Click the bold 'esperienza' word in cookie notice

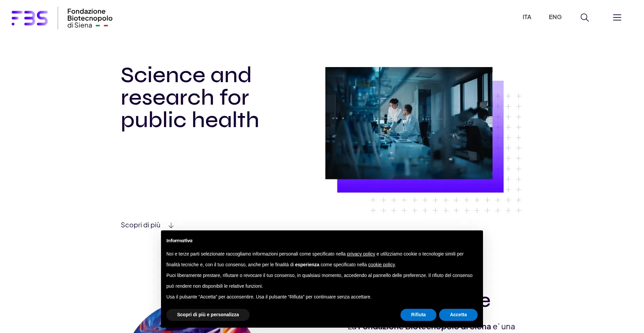tap(307, 265)
